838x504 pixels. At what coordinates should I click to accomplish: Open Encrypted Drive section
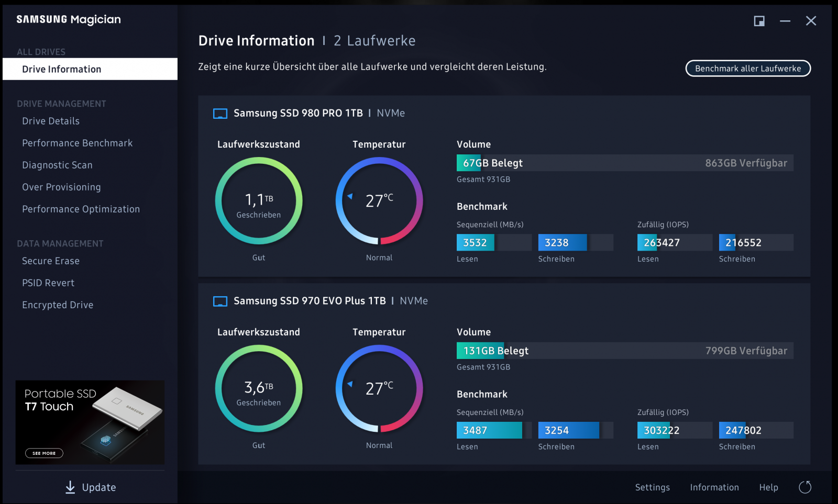58,305
